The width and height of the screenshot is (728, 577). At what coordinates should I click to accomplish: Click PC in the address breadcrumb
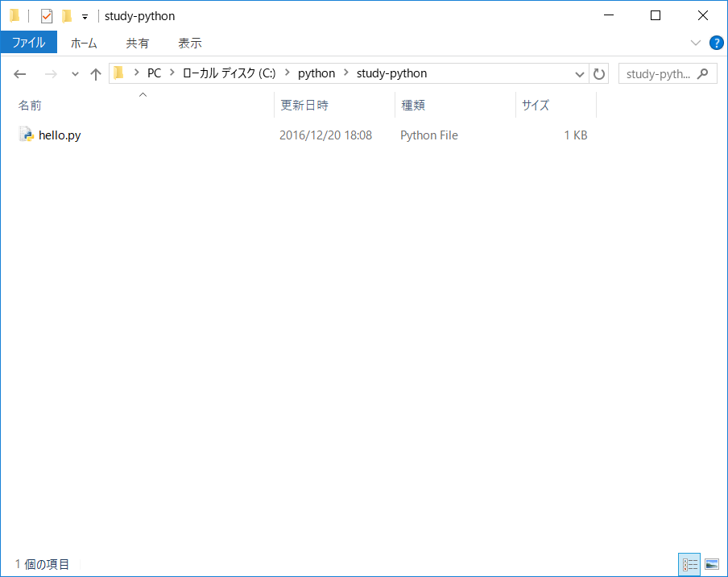(x=154, y=73)
